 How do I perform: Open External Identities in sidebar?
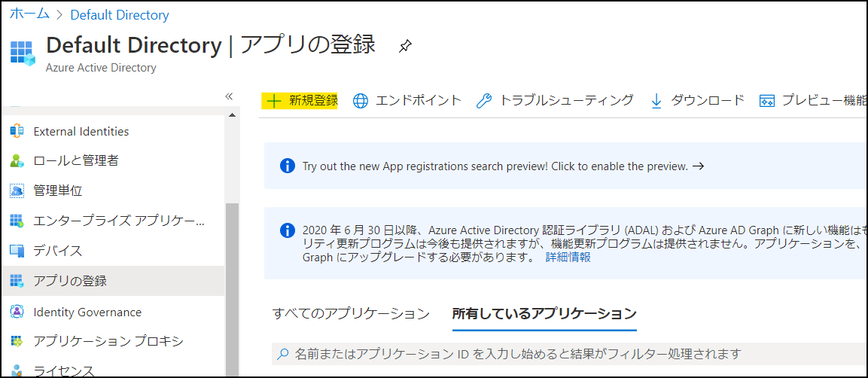[x=112, y=132]
